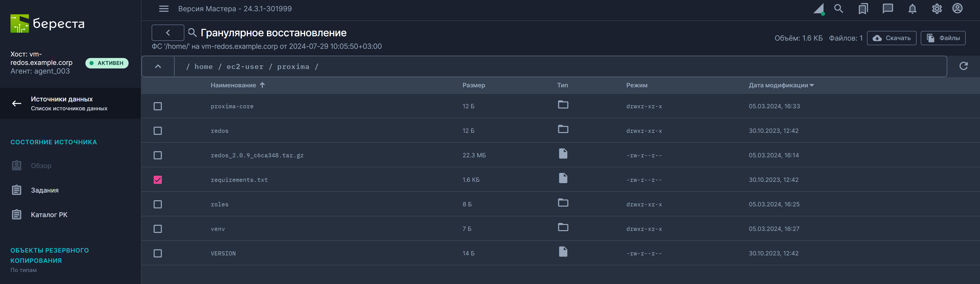This screenshot has width=980, height=284.
Task: Open settings gear icon
Action: [937, 9]
